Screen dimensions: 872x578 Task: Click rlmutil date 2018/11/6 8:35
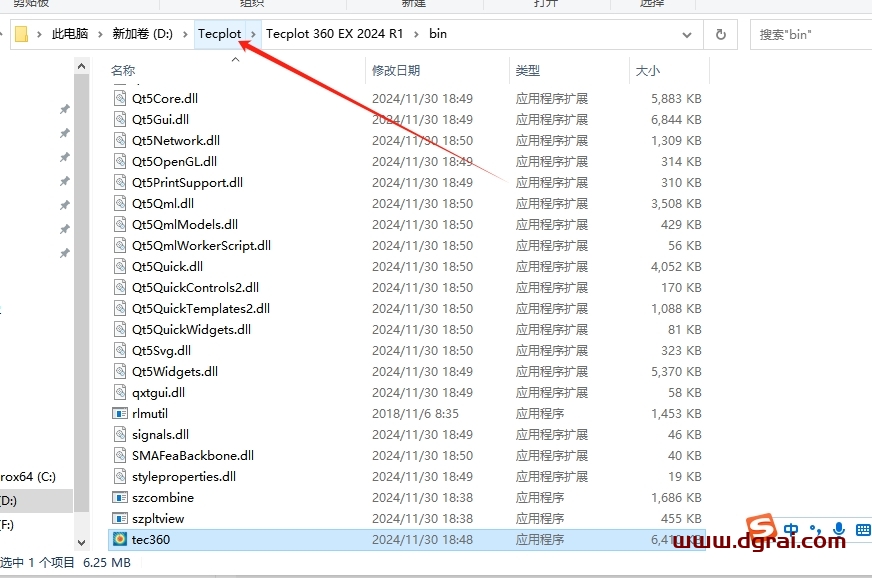(x=415, y=414)
